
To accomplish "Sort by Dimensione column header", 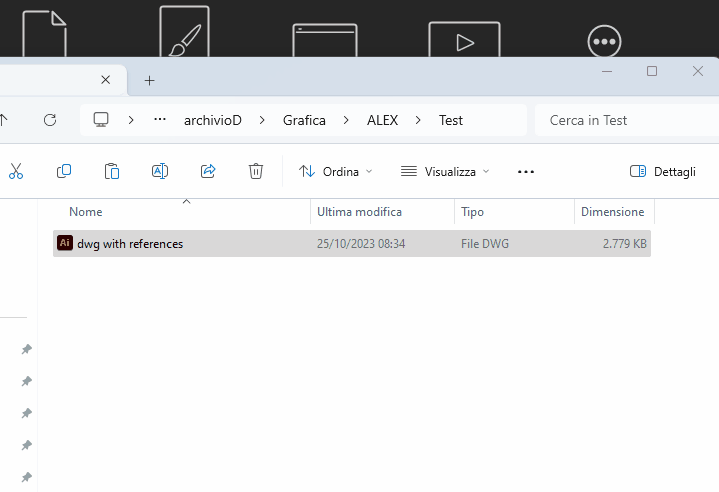I will [x=612, y=212].
